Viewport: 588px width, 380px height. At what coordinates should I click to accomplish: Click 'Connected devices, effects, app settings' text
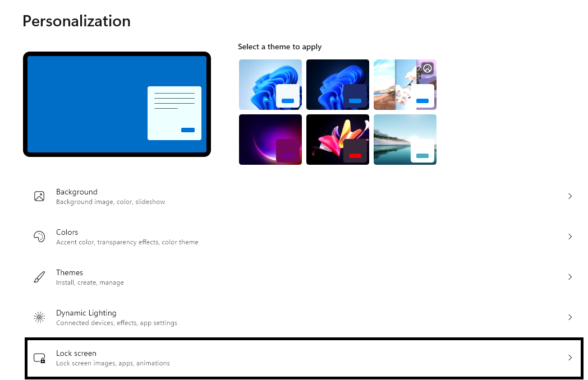117,323
